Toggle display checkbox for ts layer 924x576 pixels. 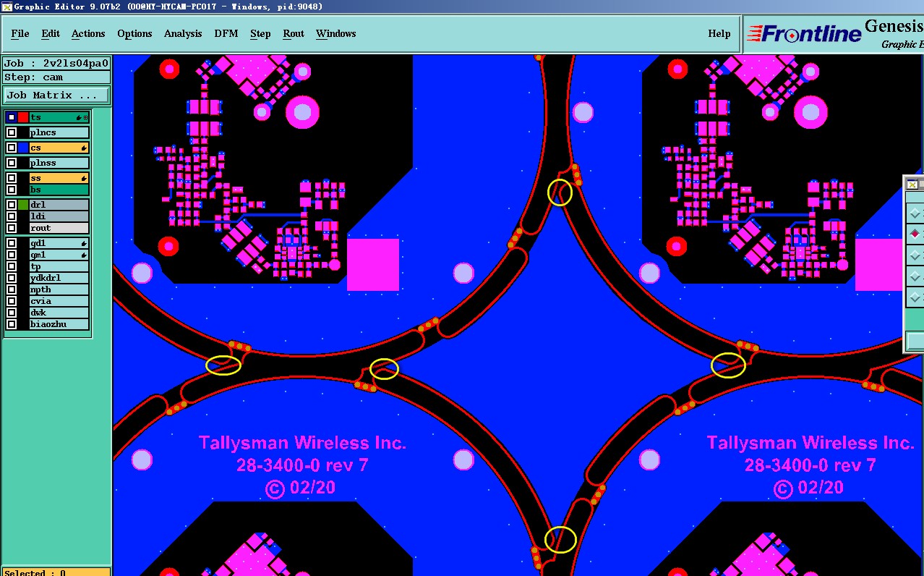[x=12, y=117]
